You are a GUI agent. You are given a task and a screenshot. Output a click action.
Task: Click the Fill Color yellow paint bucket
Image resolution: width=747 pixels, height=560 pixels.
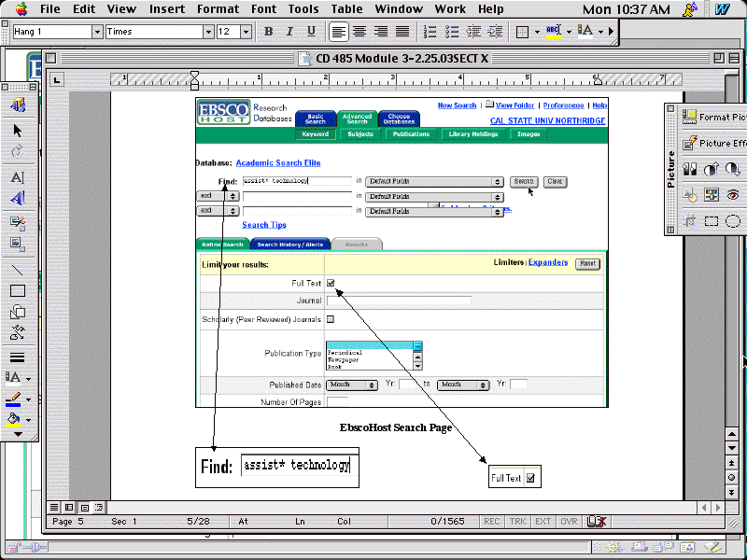14,419
